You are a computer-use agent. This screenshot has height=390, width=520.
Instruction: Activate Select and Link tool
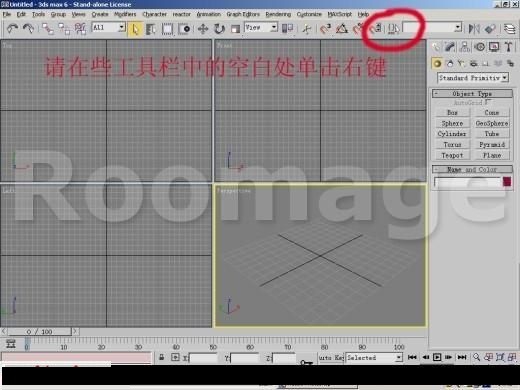(x=48, y=29)
